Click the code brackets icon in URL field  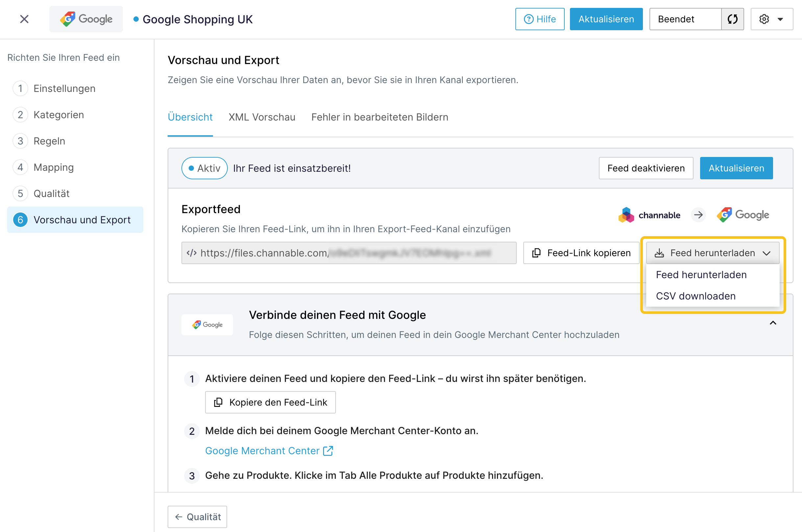(192, 253)
